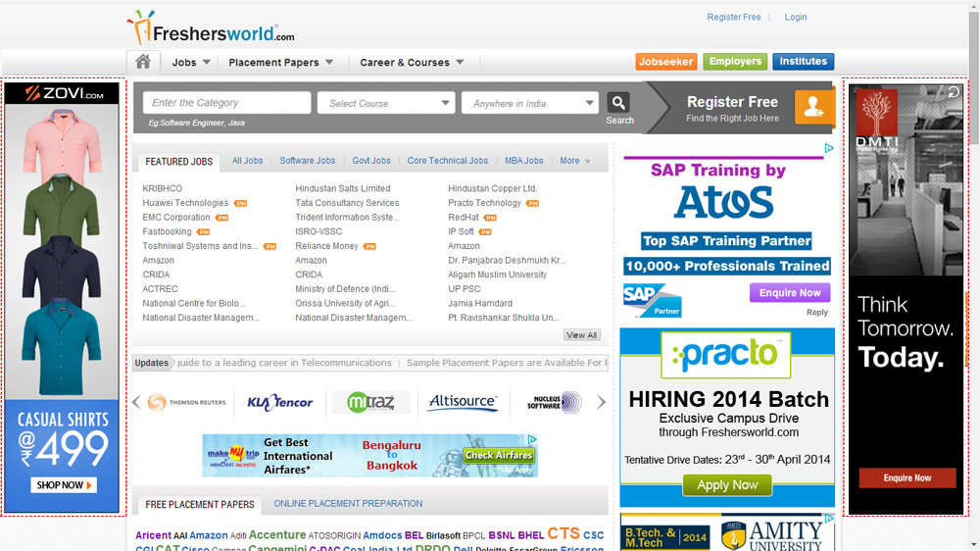Expand the Jobs navigation menu
The width and height of the screenshot is (980, 551).
(191, 62)
